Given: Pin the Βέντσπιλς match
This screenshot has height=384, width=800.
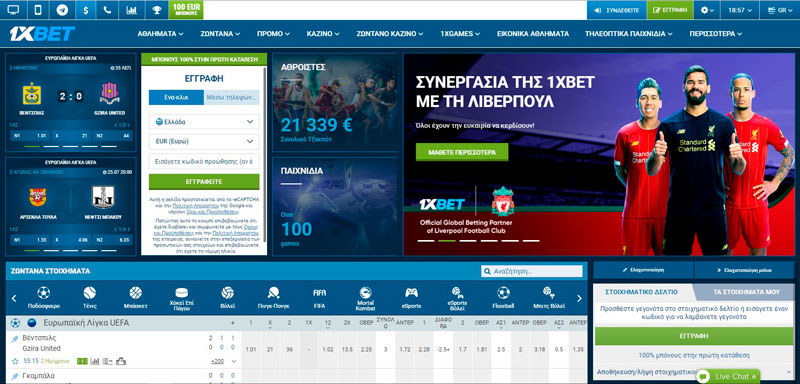Looking at the screenshot, I should 15,339.
